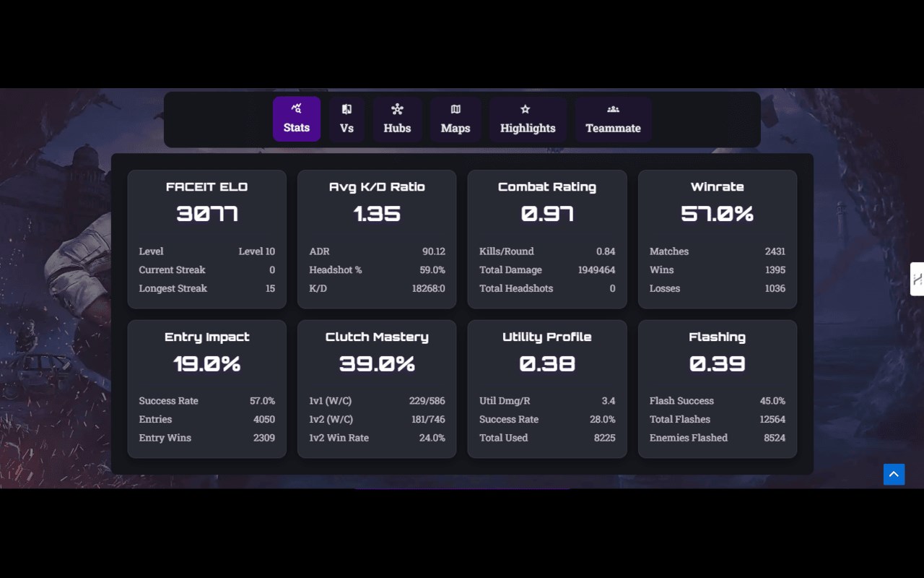Click the 1.35 K/D value

tap(377, 214)
